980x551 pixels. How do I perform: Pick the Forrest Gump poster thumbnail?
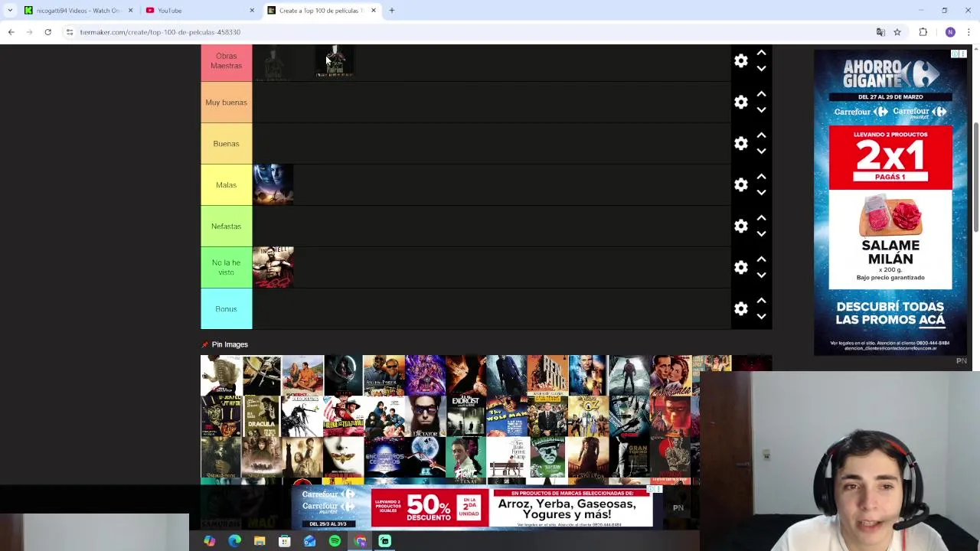506,458
